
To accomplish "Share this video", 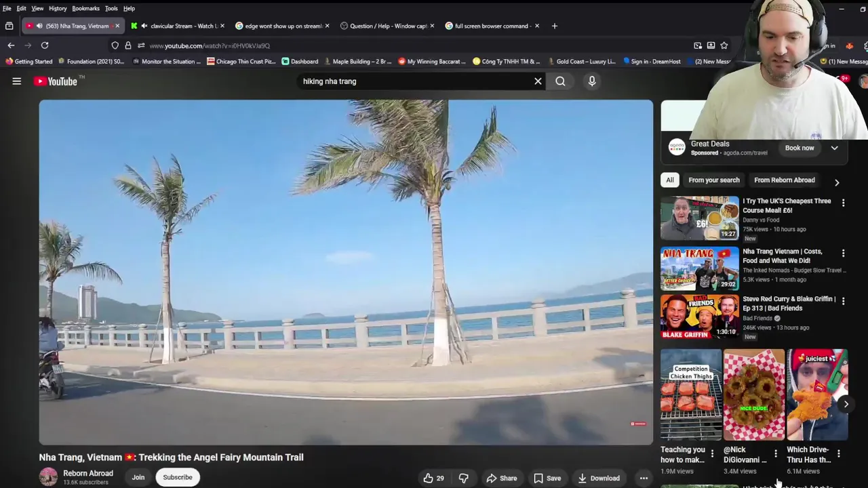I will (502, 478).
